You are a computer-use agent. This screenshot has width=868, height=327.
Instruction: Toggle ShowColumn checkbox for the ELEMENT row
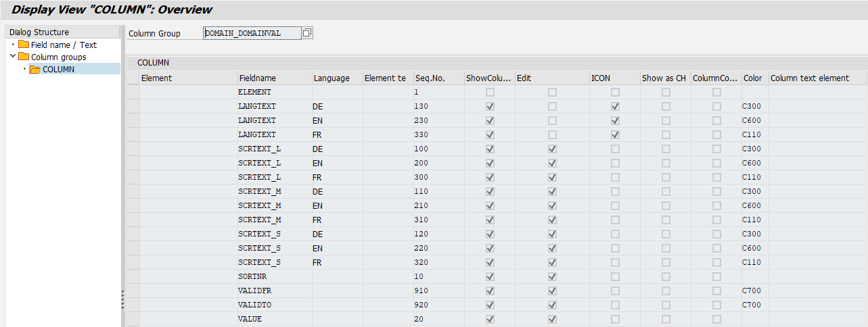pos(490,92)
